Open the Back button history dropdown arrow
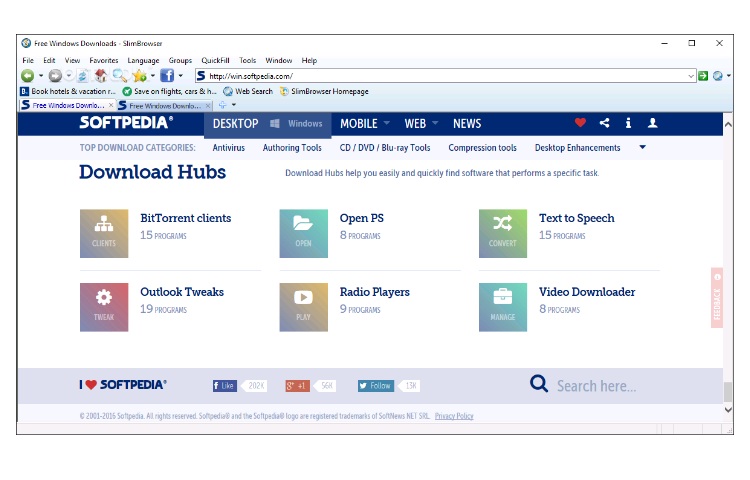The width and height of the screenshot is (750, 480). pos(41,76)
